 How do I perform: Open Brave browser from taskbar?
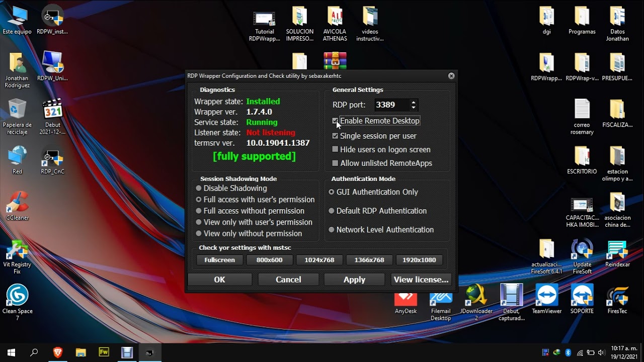click(58, 352)
